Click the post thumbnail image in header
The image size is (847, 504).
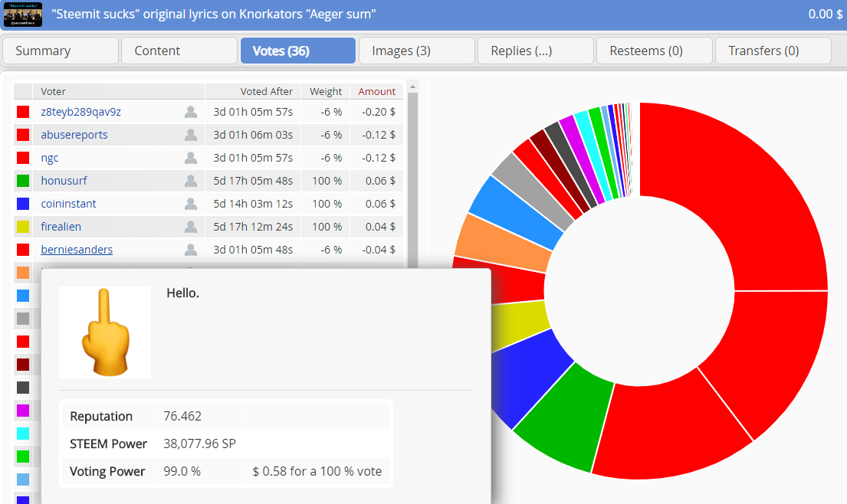click(x=23, y=14)
